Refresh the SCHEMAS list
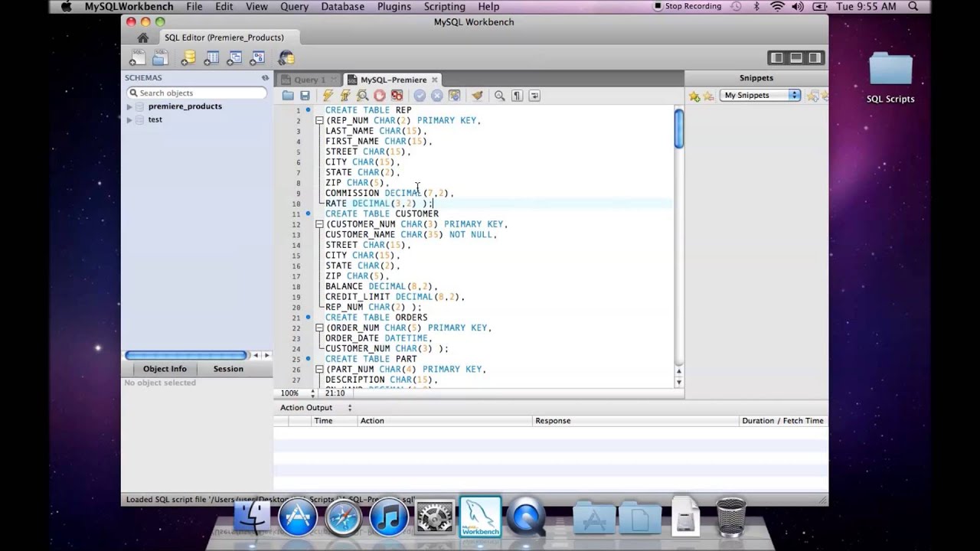This screenshot has height=551, width=980. pos(266,78)
